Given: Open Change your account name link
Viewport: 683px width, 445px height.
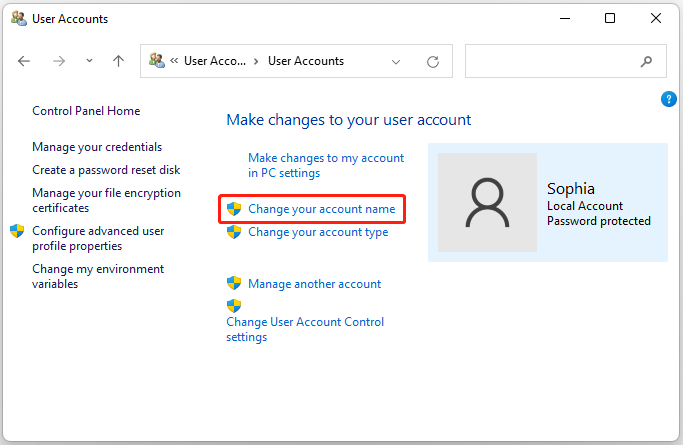Looking at the screenshot, I should 321,209.
